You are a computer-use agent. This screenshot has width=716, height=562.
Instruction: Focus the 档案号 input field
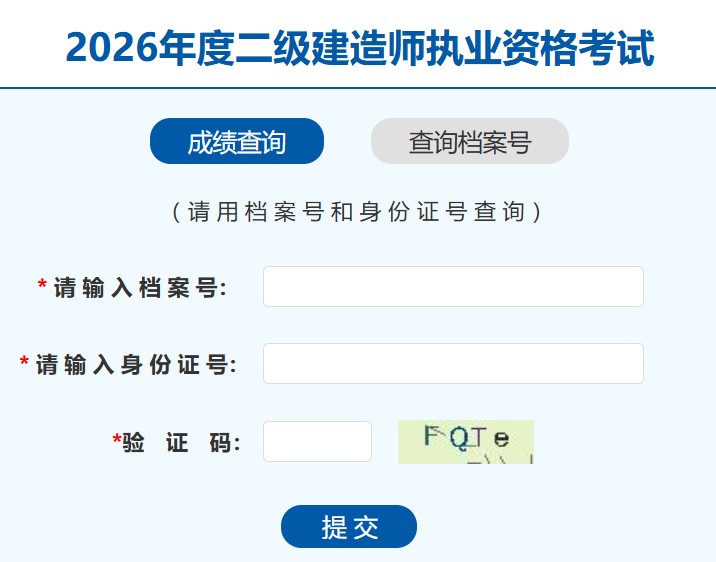453,287
